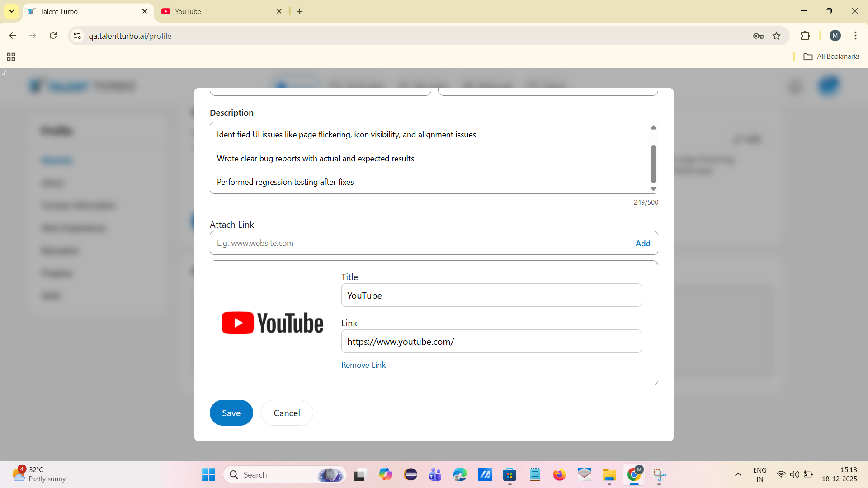Click the battery status icon

coord(808,474)
